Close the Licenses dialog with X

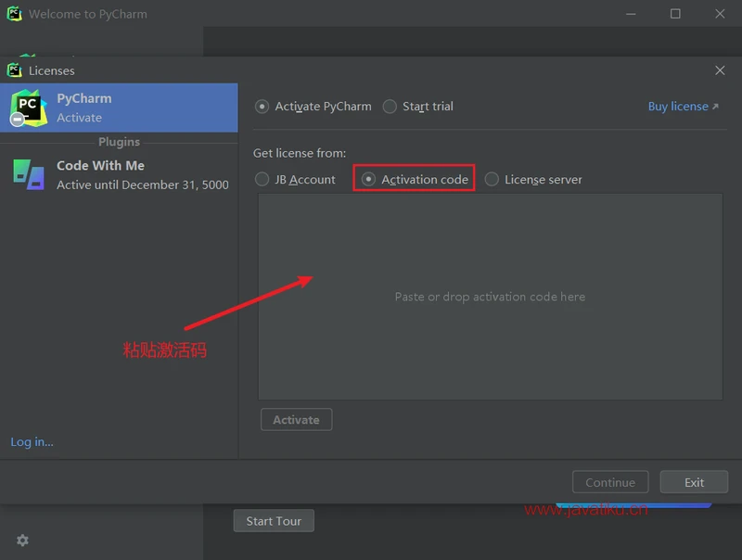point(720,70)
